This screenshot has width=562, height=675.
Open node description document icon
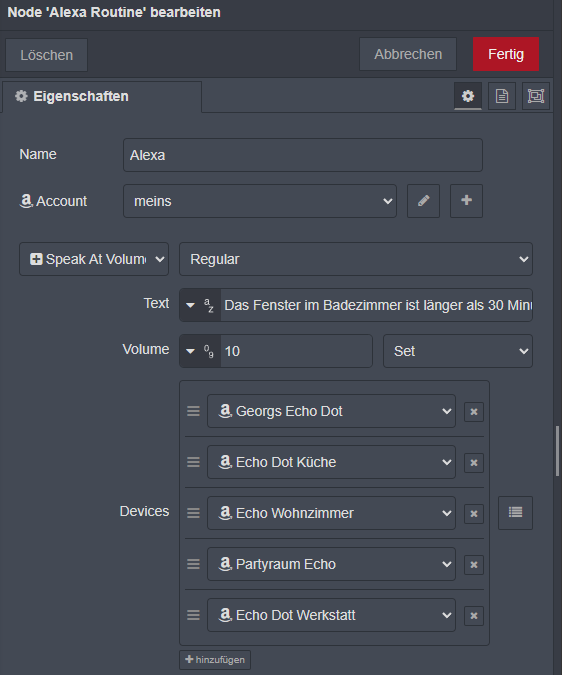tap(502, 96)
